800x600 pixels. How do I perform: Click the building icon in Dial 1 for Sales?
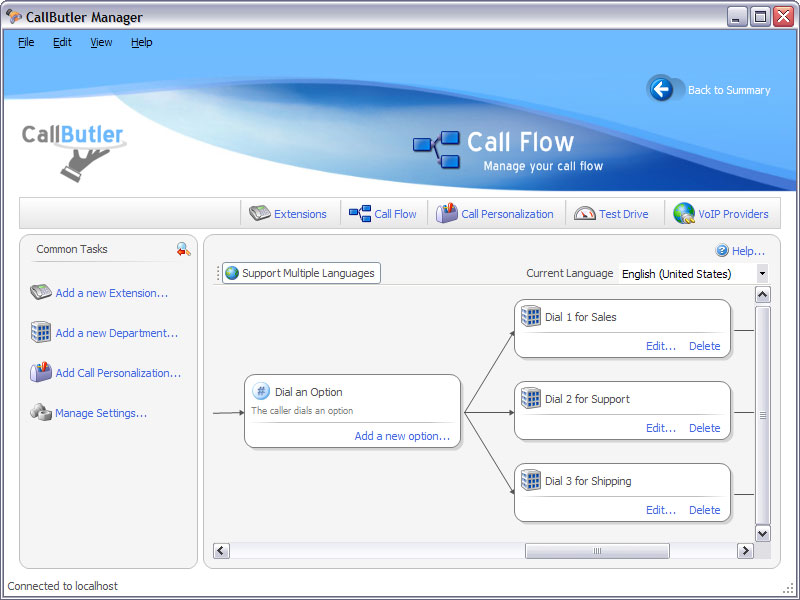coord(531,316)
